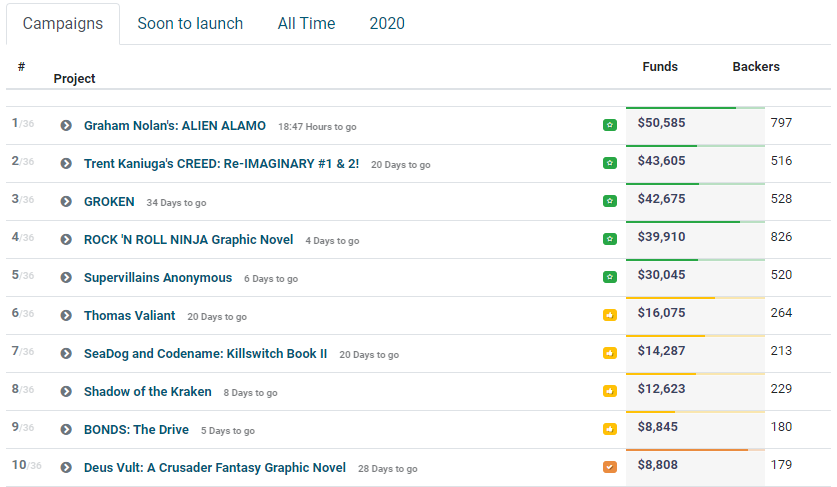
Task: Click the $50,585 funds value
Action: pyautogui.click(x=661, y=123)
